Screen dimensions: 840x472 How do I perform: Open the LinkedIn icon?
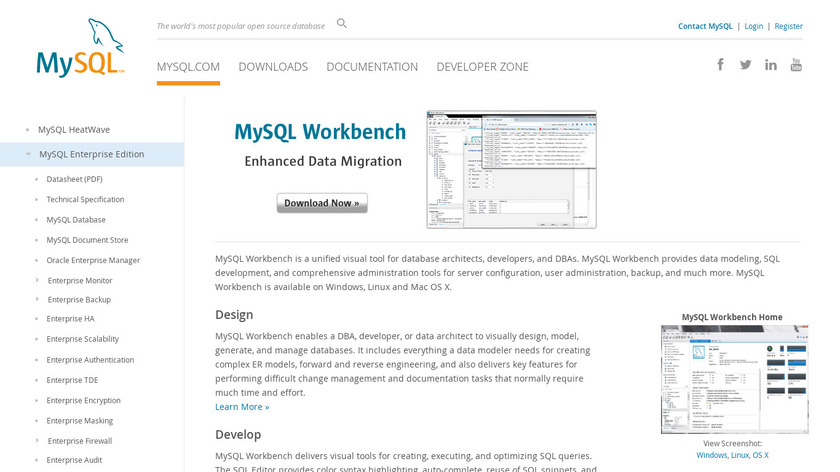tap(771, 65)
